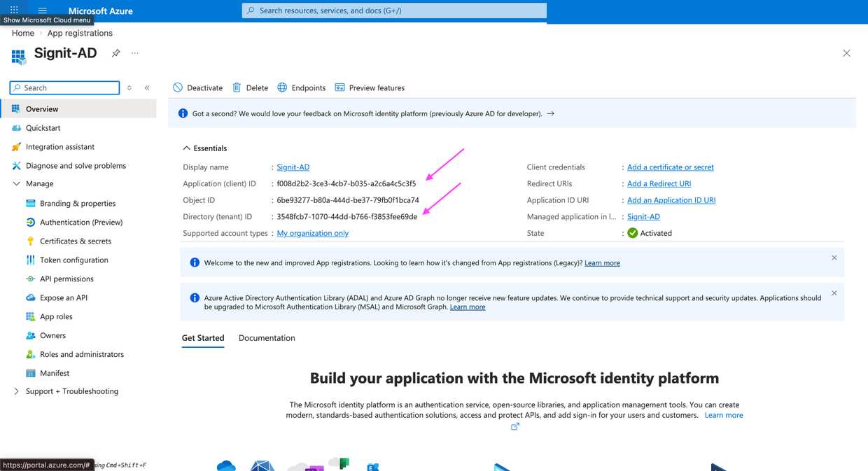
Task: Select the Application (client) ID value
Action: tap(346, 184)
